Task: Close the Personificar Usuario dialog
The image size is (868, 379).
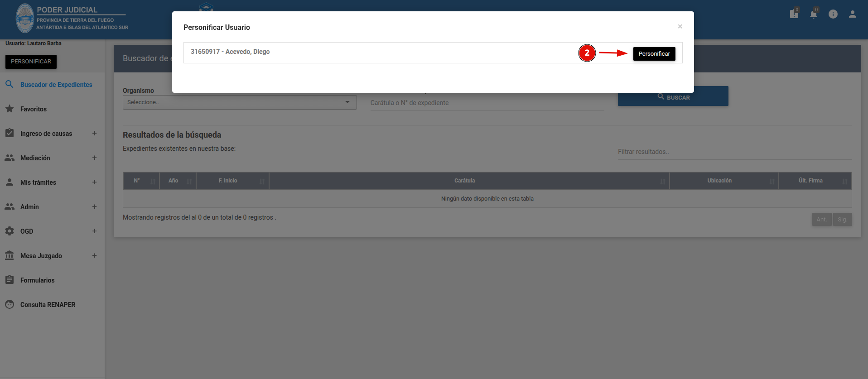Action: click(x=680, y=26)
